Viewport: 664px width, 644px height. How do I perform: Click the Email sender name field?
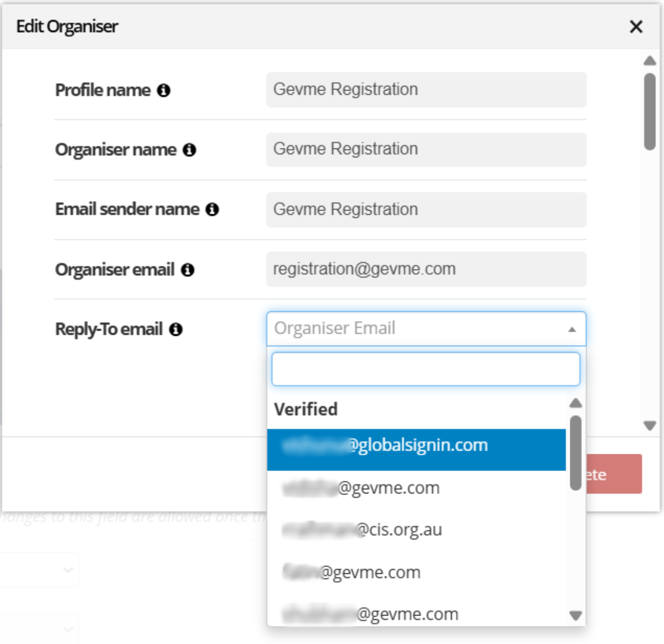(x=426, y=210)
